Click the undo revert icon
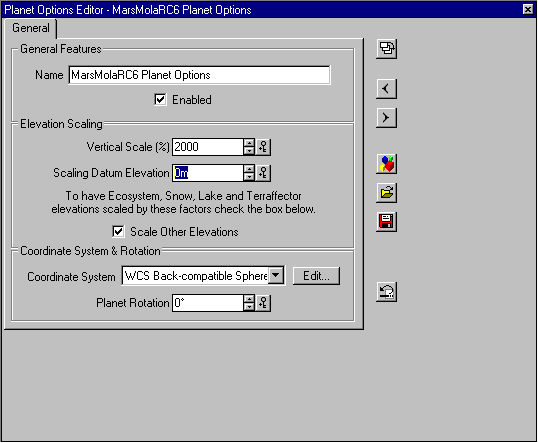 pos(386,292)
